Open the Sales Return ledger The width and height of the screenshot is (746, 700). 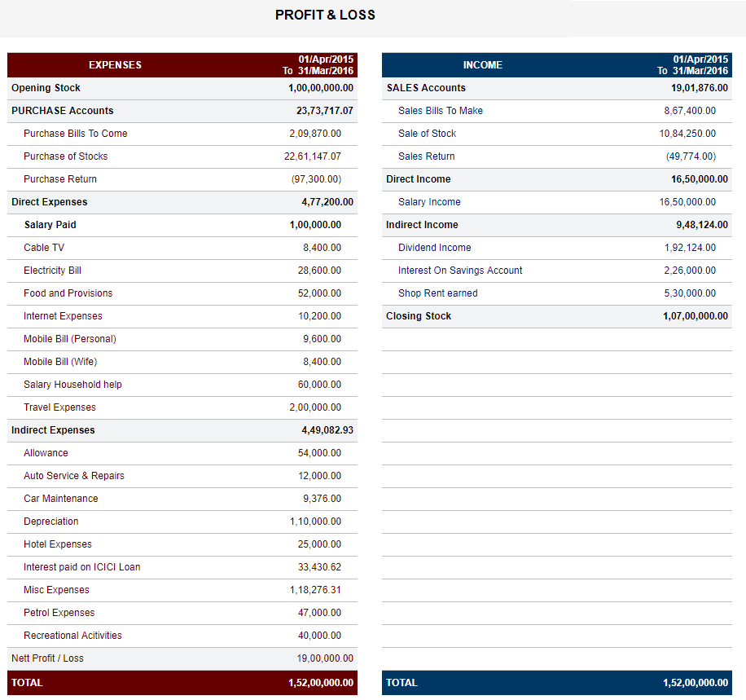[x=426, y=156]
